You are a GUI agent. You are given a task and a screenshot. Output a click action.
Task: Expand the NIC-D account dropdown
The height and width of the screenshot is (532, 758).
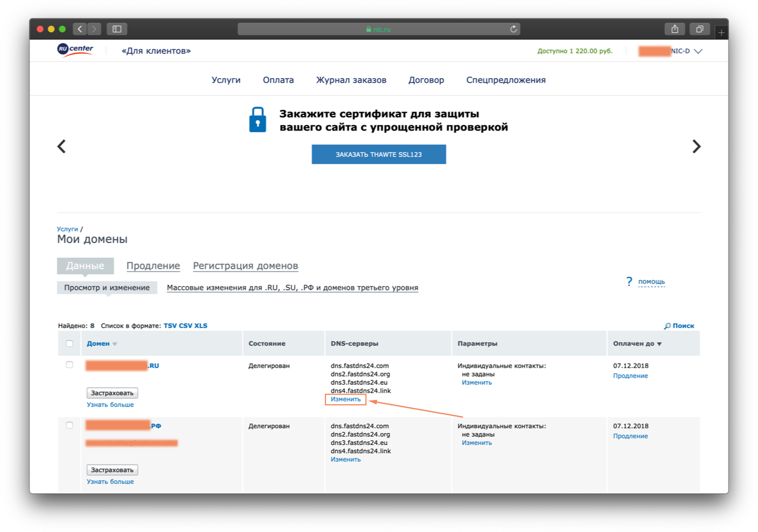[x=698, y=51]
